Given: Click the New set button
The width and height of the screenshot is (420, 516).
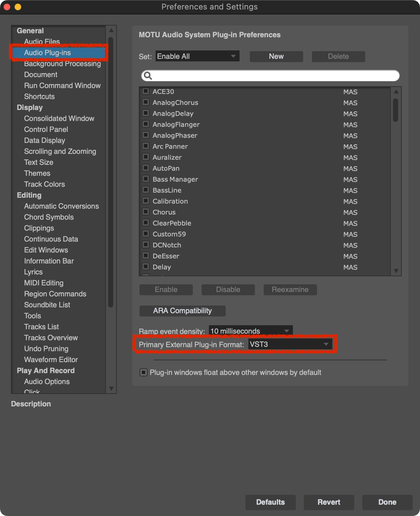Looking at the screenshot, I should point(276,56).
